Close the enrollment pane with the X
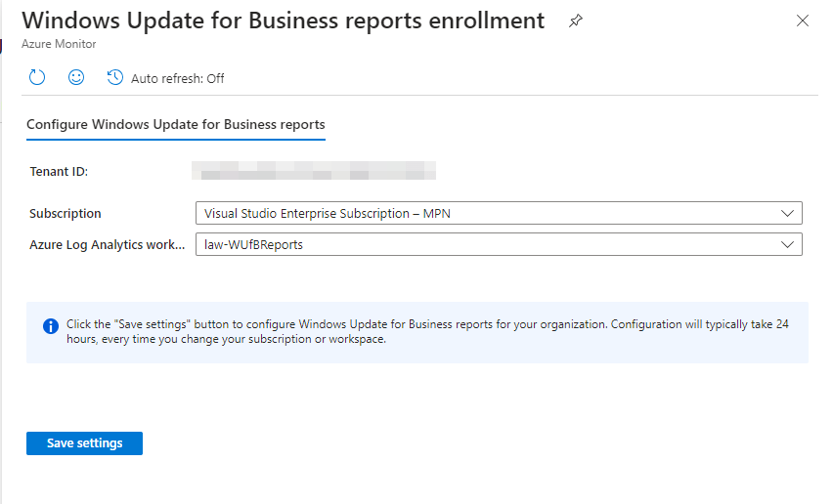Image resolution: width=833 pixels, height=504 pixels. 803,21
